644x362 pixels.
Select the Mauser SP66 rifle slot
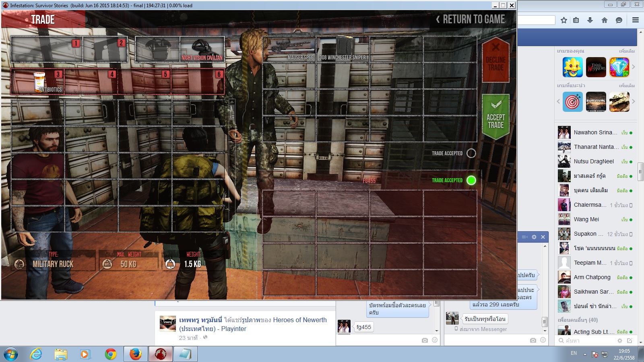290,49
